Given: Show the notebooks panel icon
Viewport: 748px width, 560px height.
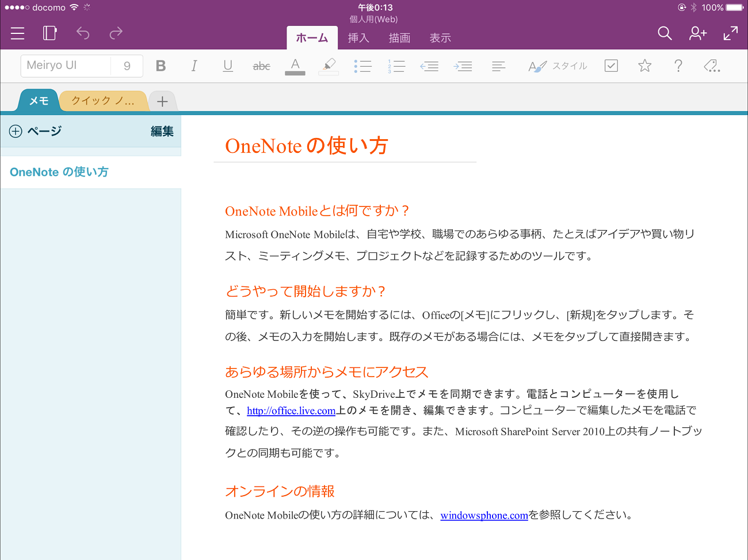Looking at the screenshot, I should point(50,33).
